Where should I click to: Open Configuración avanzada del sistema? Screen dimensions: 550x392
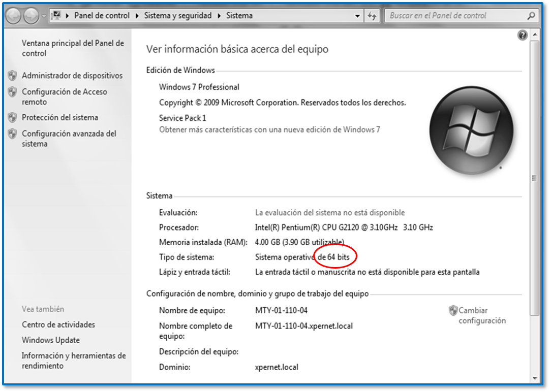(x=69, y=139)
